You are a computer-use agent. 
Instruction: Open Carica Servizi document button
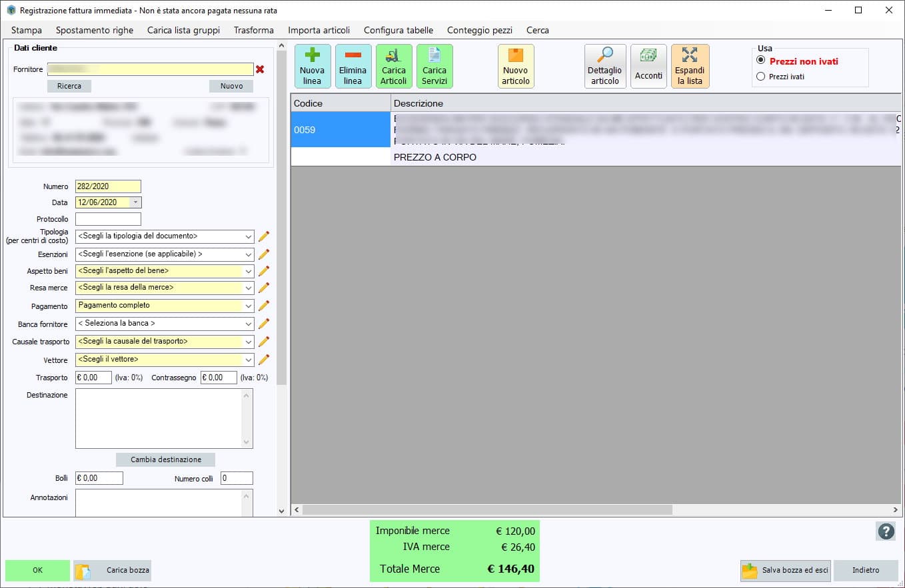point(435,67)
